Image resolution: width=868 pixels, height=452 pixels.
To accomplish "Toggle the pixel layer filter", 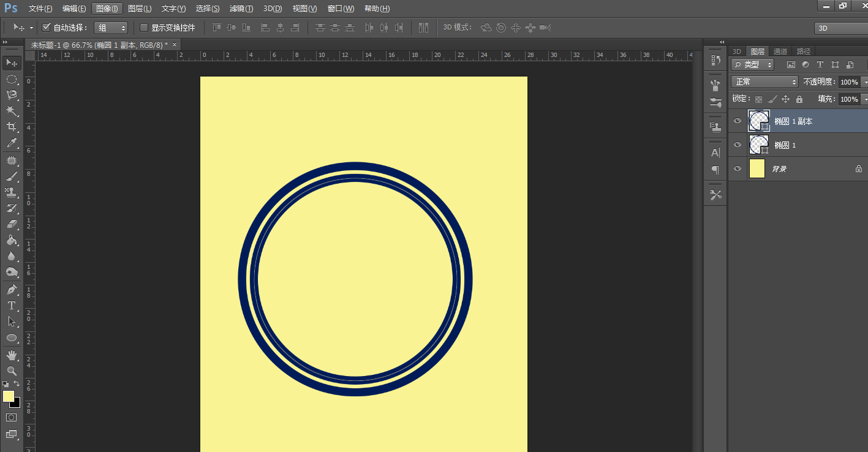I will (791, 64).
